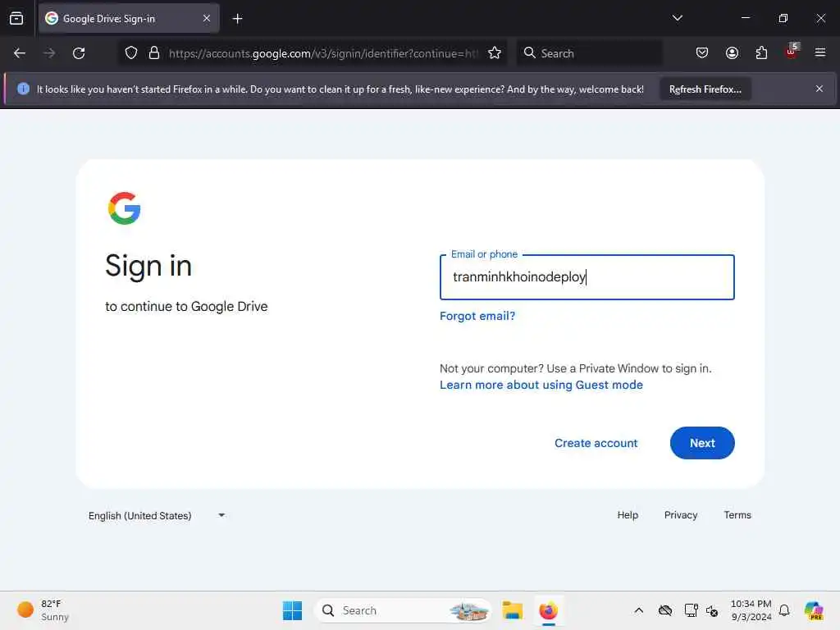Open the Privacy link
The width and height of the screenshot is (840, 630).
[x=680, y=515]
